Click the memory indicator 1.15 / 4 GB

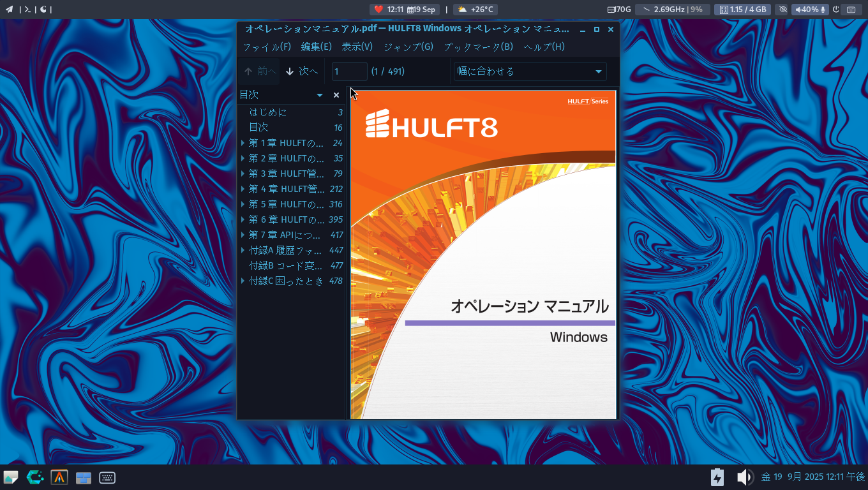point(742,10)
